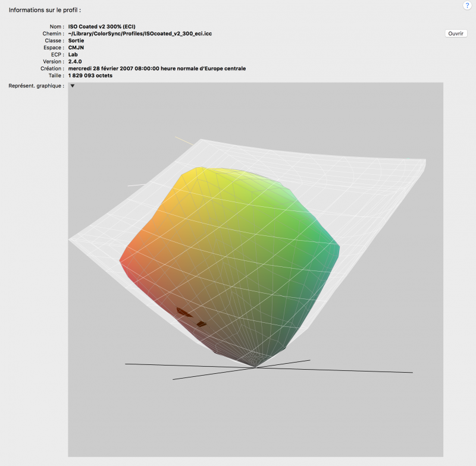Viewport: 476px width, 466px height.
Task: Select the Lab ECP value
Action: [73, 54]
